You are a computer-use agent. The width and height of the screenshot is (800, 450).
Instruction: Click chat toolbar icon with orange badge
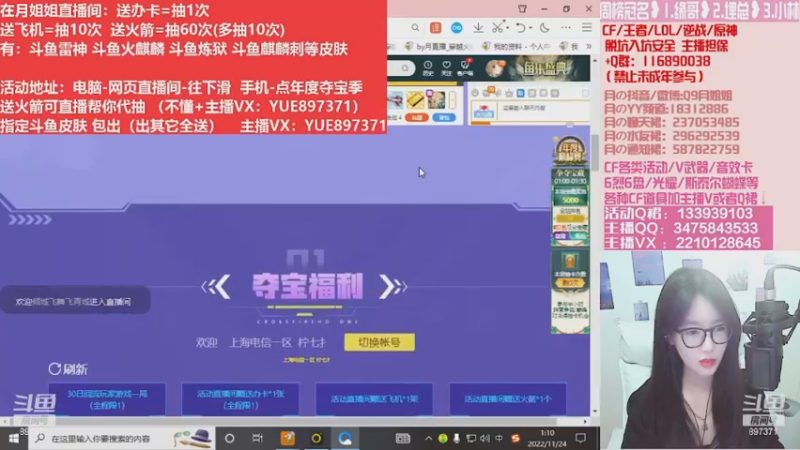488,92
